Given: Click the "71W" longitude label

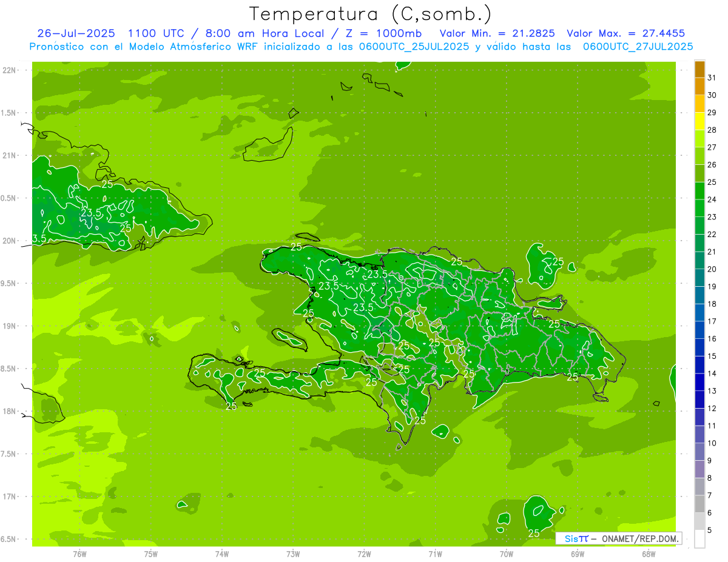Looking at the screenshot, I should point(435,554).
